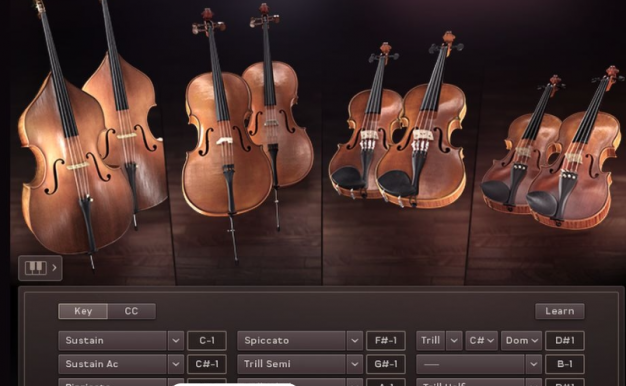
Task: Click the C#-1 key assignment field
Action: pos(207,364)
